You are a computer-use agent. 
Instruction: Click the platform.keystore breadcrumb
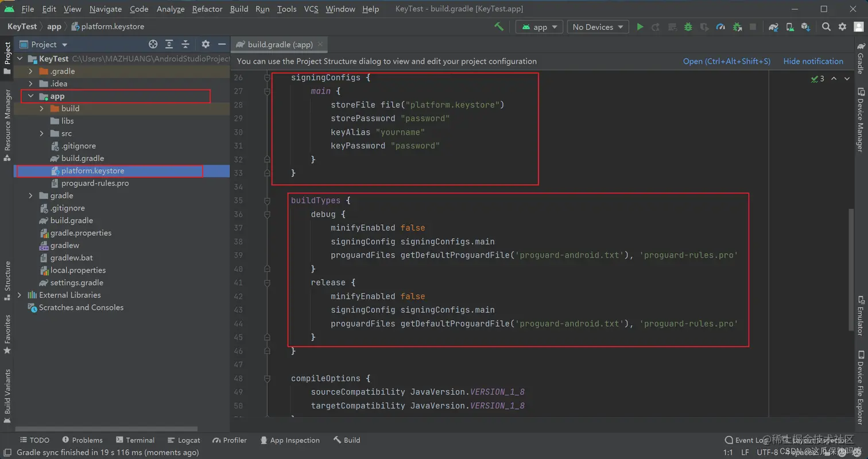(108, 26)
